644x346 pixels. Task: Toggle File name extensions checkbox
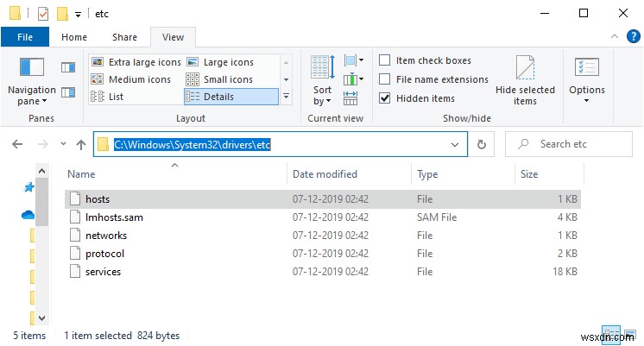click(x=384, y=79)
